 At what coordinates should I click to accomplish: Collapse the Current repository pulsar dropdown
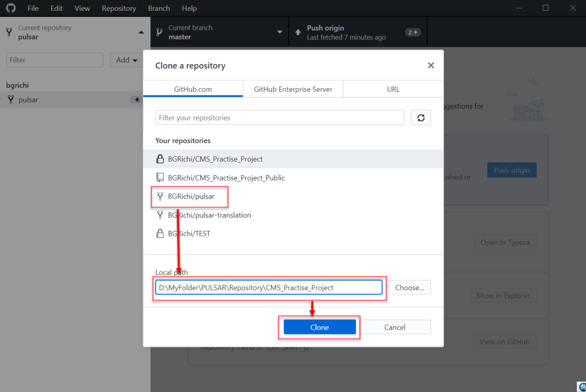pos(75,32)
